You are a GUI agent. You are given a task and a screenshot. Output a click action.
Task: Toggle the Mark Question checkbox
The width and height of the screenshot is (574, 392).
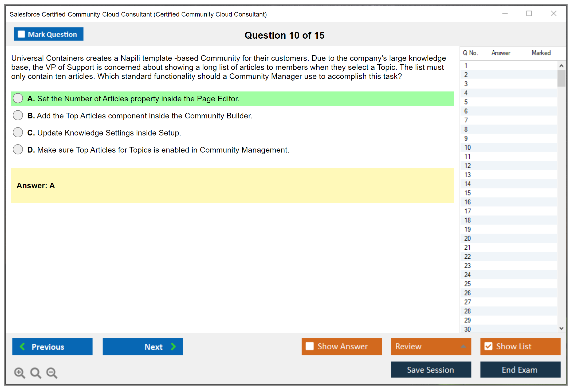21,34
